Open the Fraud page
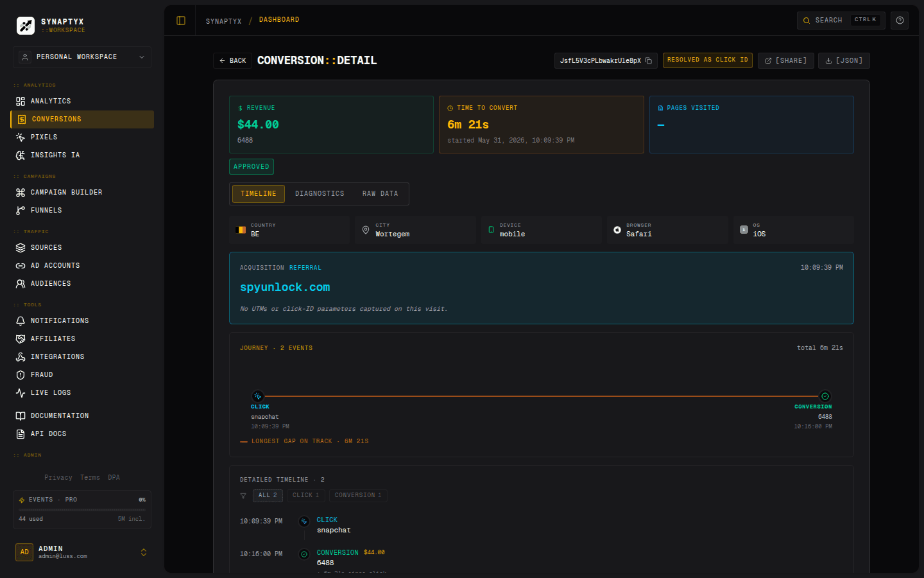 (x=82, y=375)
